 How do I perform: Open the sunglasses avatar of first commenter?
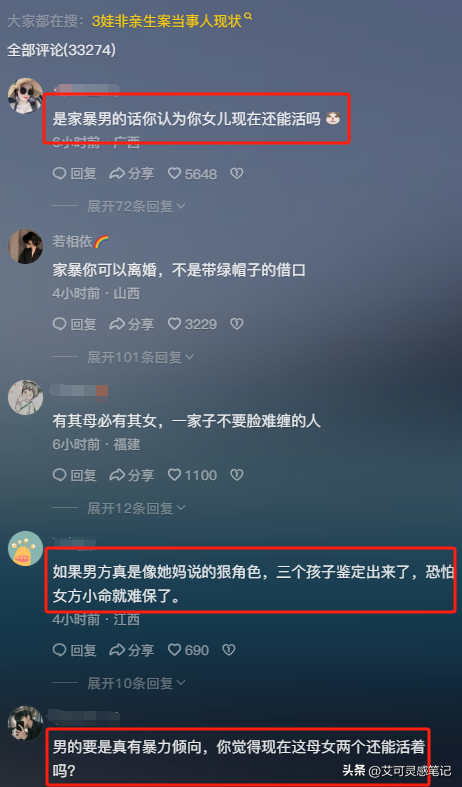[25, 95]
